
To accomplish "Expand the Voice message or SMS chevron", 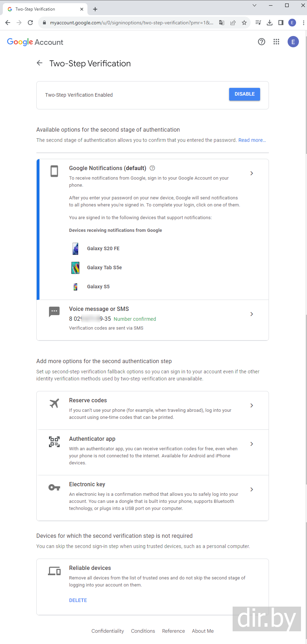I will click(252, 314).
